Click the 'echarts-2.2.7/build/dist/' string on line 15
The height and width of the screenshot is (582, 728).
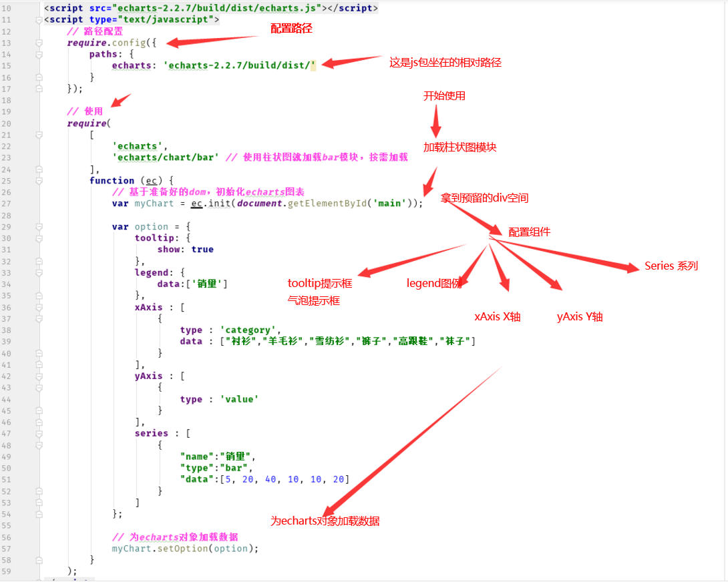tap(239, 65)
